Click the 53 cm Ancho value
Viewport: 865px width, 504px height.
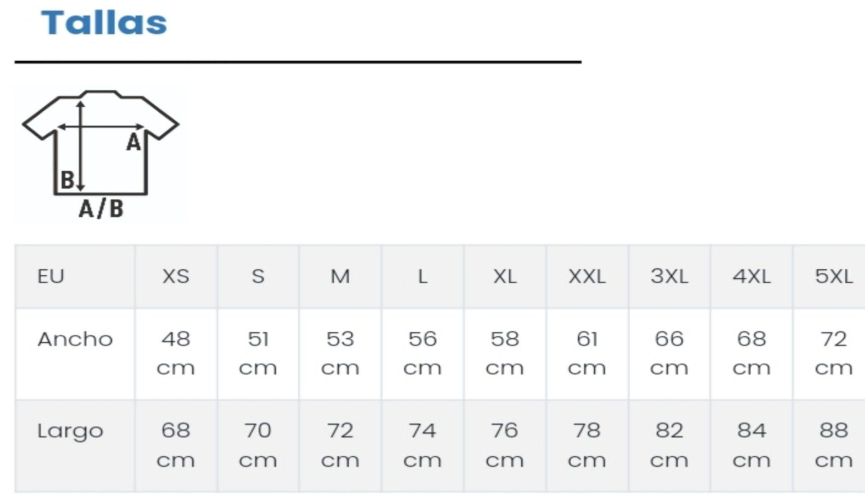coord(340,354)
